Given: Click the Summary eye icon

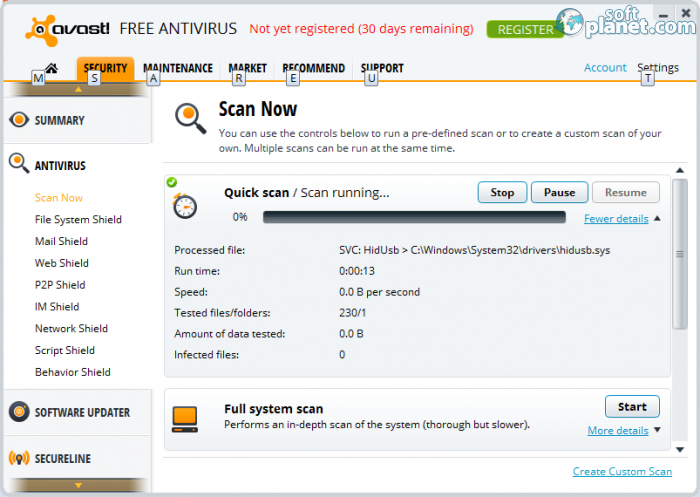Looking at the screenshot, I should pos(19,120).
